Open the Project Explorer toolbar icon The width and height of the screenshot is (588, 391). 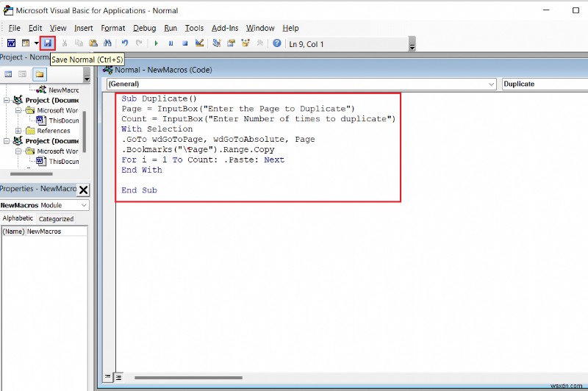click(x=216, y=43)
